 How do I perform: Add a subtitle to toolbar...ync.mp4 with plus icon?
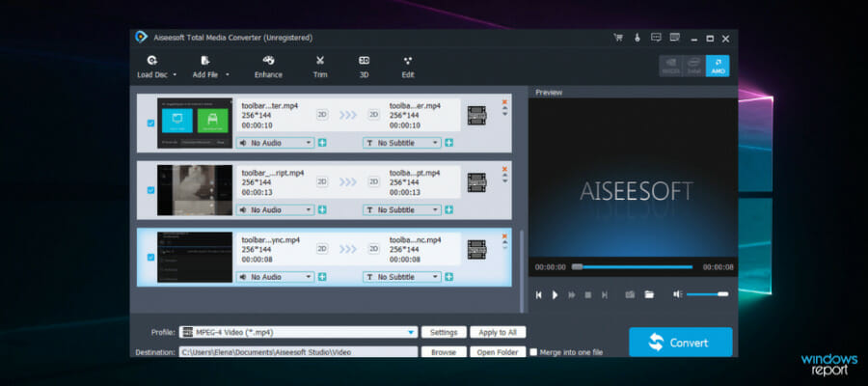(448, 277)
